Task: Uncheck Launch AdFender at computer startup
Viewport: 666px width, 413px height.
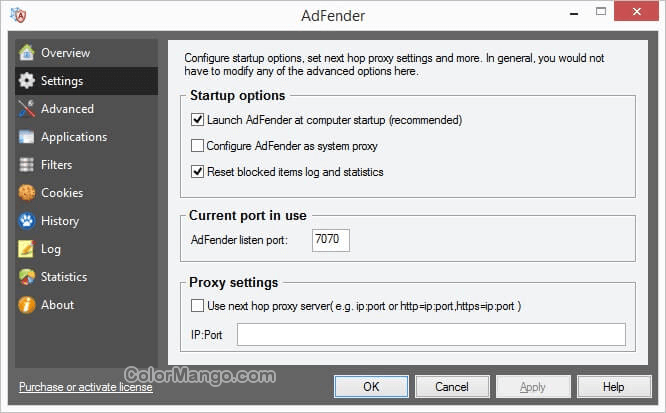Action: [x=197, y=120]
